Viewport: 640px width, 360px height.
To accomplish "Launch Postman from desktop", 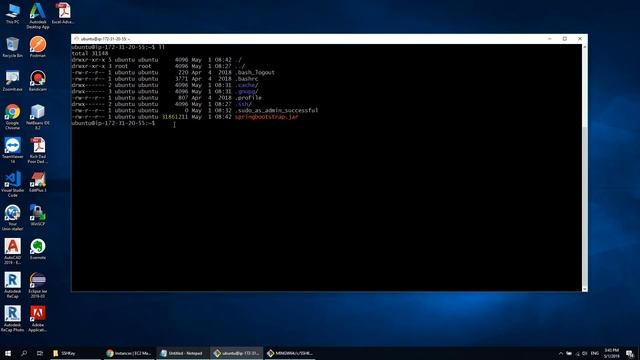I will (x=38, y=47).
